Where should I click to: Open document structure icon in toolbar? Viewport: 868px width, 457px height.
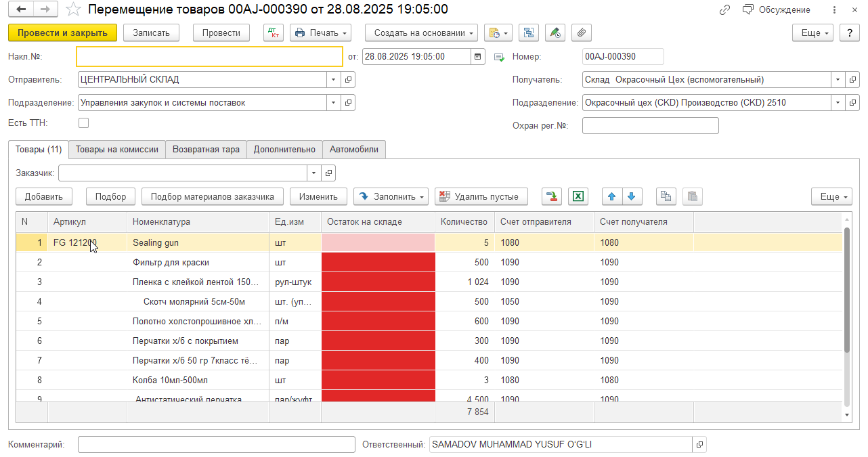[529, 32]
